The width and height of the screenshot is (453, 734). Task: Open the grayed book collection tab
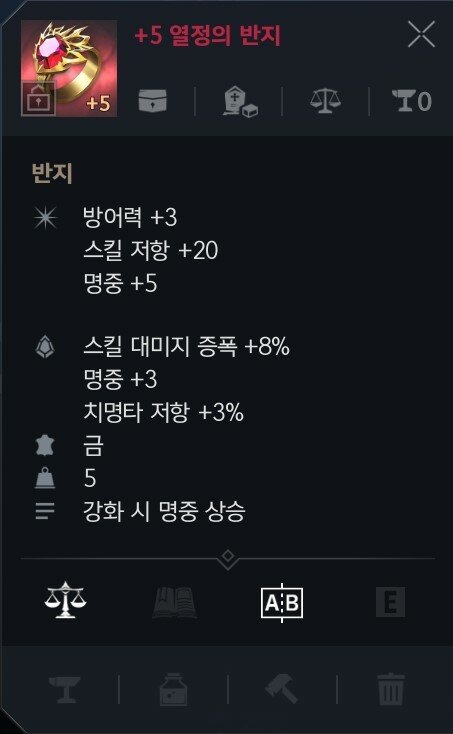174,602
